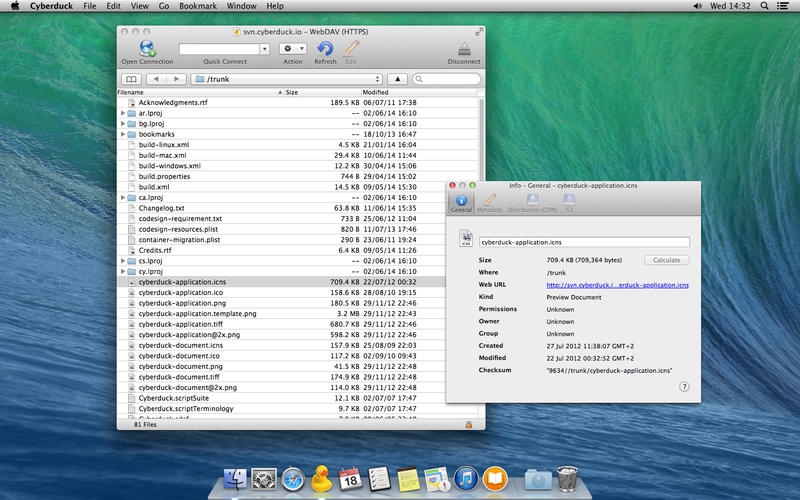Switch to Metadata tab in Info window
The image size is (800, 500).
point(489,203)
